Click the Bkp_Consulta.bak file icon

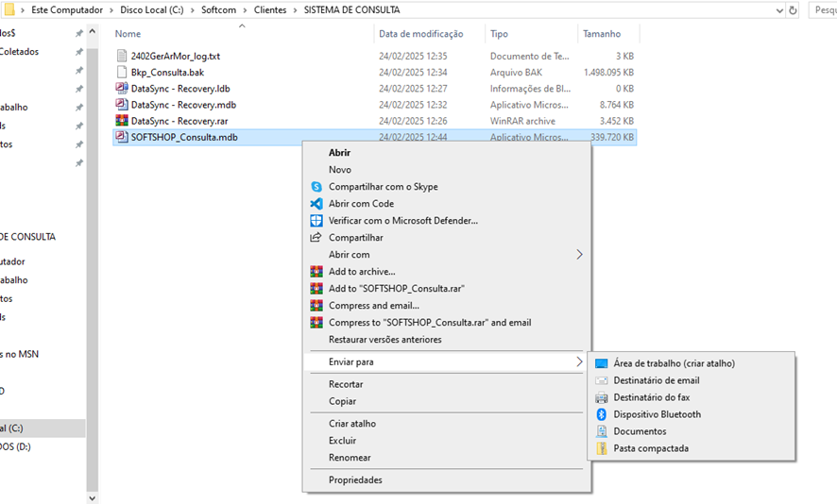pos(121,72)
